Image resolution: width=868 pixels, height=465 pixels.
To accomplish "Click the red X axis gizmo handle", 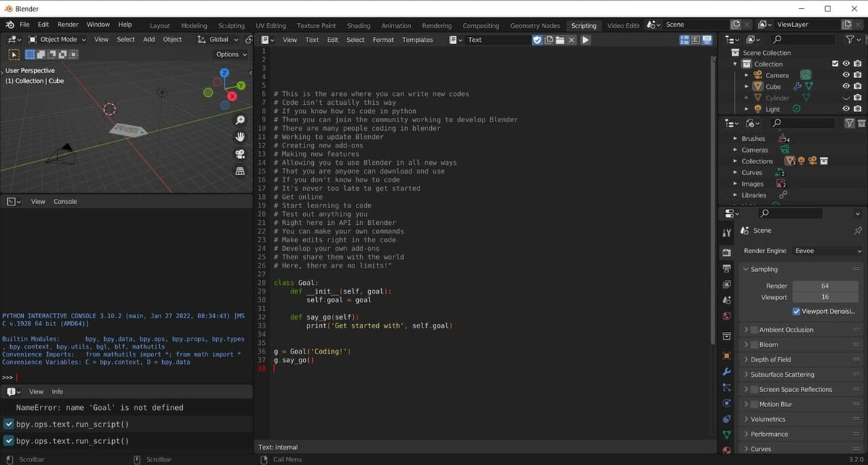I will 232,96.
